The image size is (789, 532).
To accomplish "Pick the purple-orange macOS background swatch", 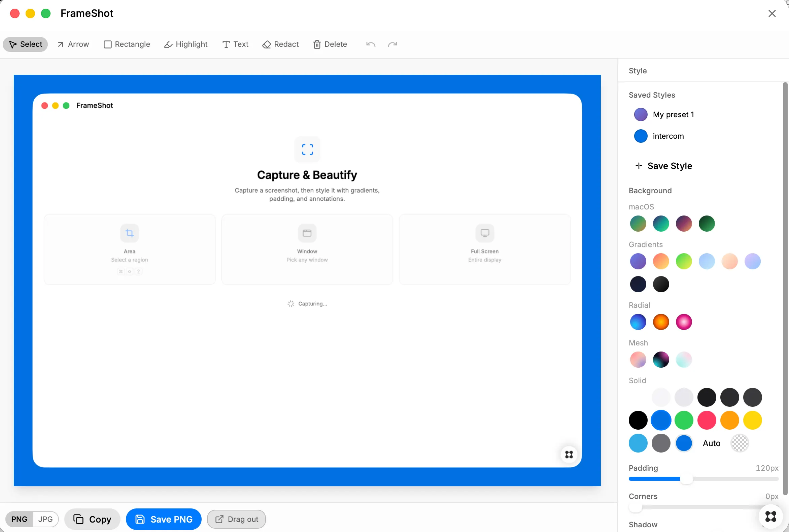I will [684, 224].
